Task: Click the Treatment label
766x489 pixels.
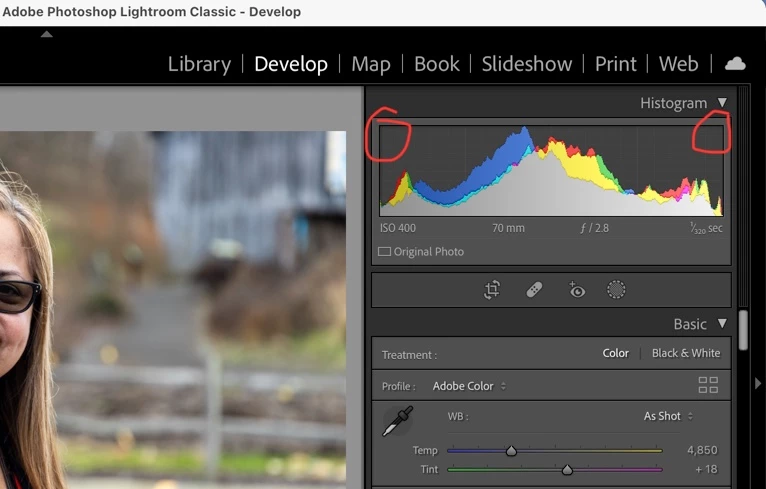Action: pyautogui.click(x=409, y=355)
